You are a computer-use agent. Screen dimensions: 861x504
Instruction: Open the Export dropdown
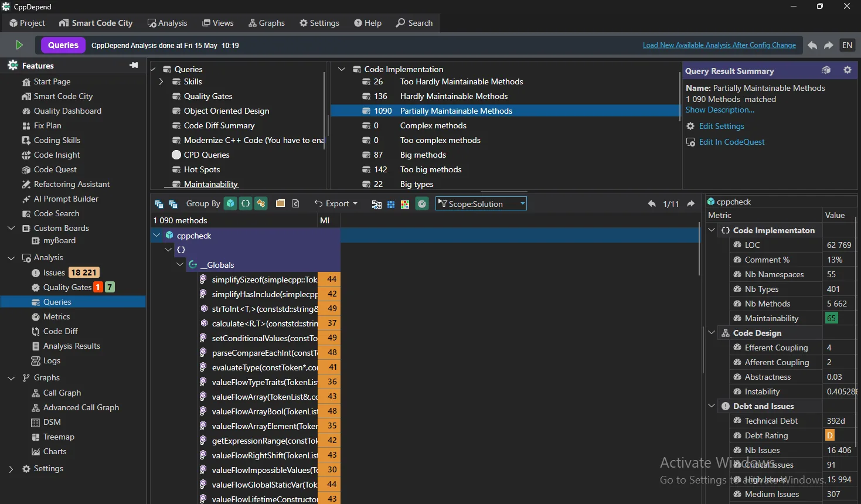336,203
